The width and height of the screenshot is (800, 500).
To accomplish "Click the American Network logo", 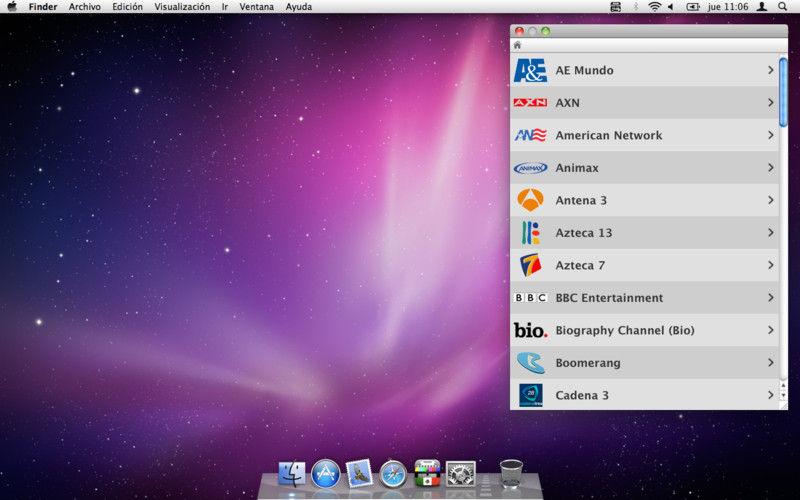I will coord(530,135).
